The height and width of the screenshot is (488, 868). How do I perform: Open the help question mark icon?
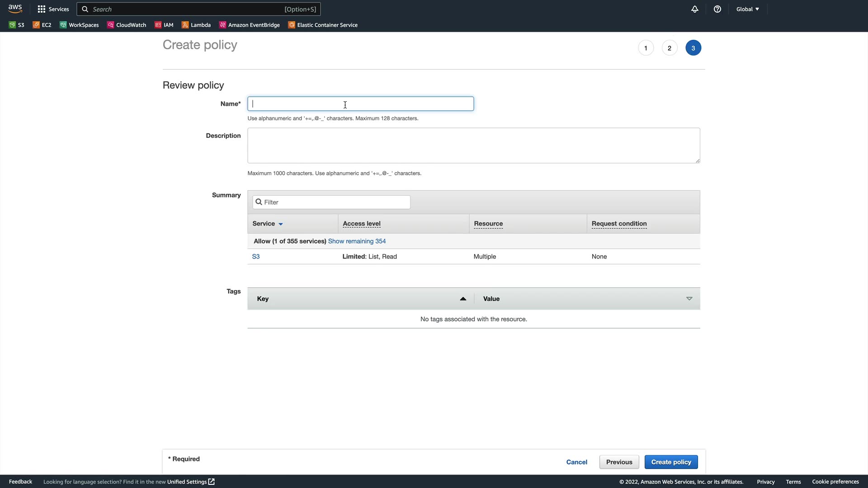pyautogui.click(x=717, y=9)
